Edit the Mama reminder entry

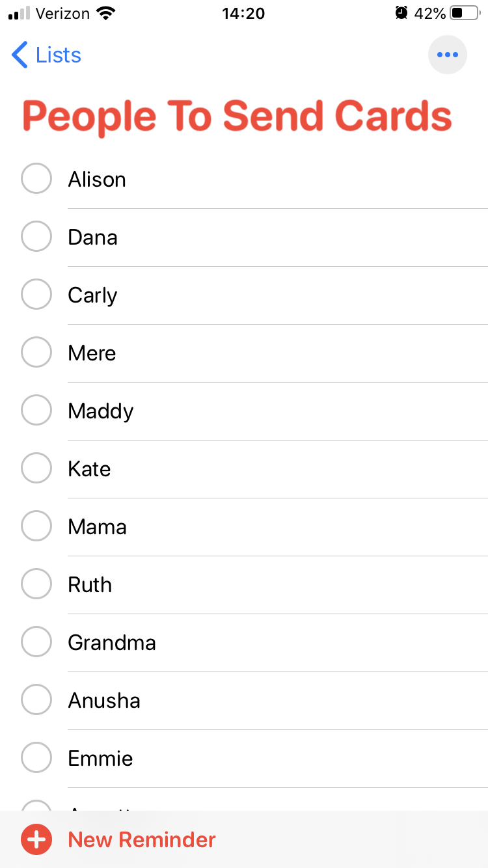(x=97, y=527)
